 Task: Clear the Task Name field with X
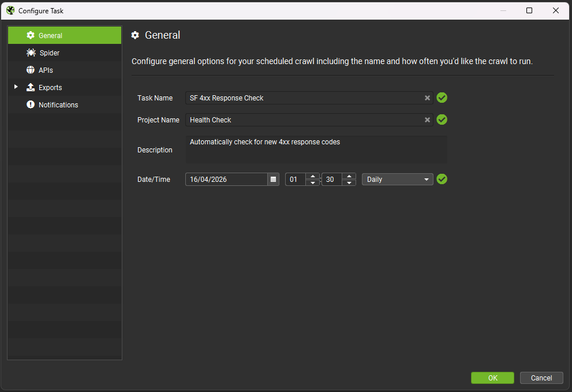click(x=427, y=98)
